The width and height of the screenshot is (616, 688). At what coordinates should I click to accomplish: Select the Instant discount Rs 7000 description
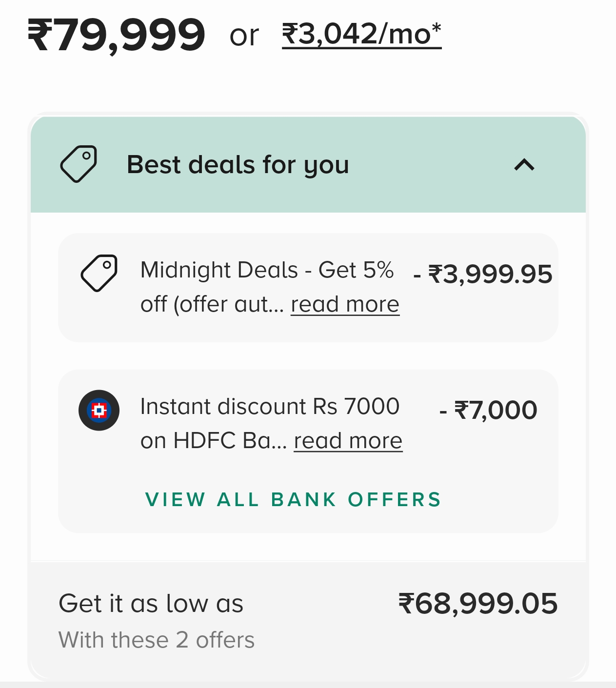pos(269,407)
